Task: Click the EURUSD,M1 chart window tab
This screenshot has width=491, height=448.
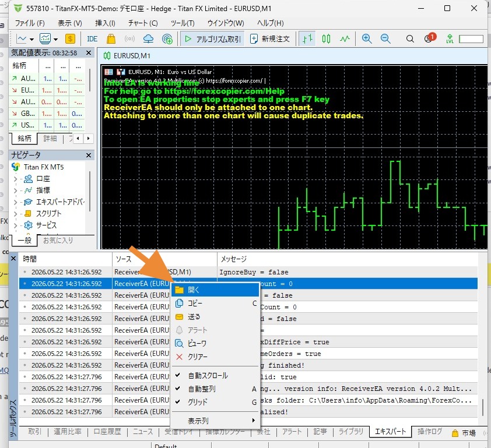Action: pos(127,56)
